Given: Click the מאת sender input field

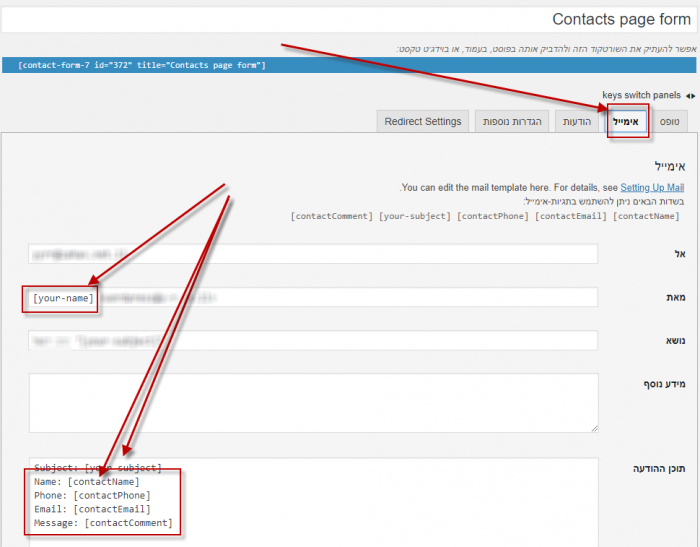Looking at the screenshot, I should point(350,297).
